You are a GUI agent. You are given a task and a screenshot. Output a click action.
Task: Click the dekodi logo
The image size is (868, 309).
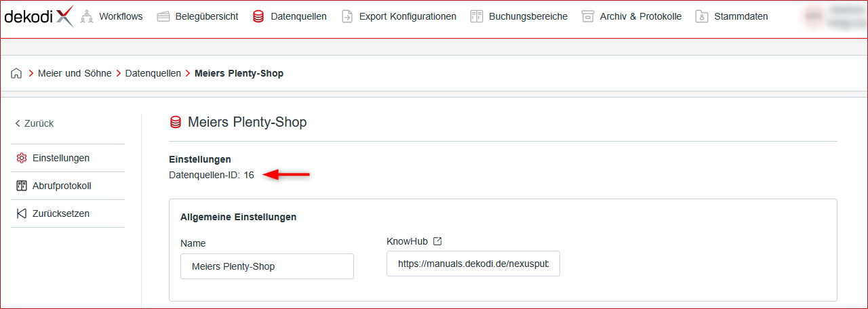[38, 16]
